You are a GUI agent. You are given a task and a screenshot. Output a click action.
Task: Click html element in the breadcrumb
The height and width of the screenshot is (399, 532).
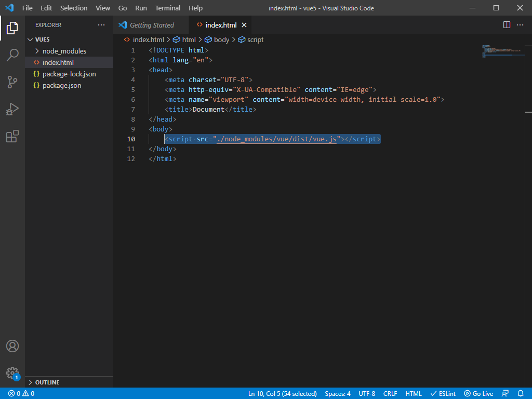[189, 39]
